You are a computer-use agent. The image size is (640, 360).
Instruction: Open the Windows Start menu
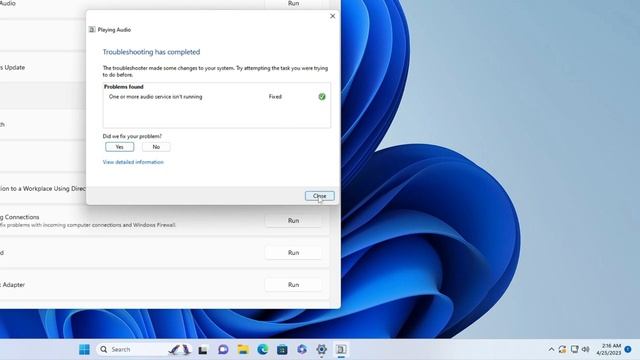pos(84,349)
